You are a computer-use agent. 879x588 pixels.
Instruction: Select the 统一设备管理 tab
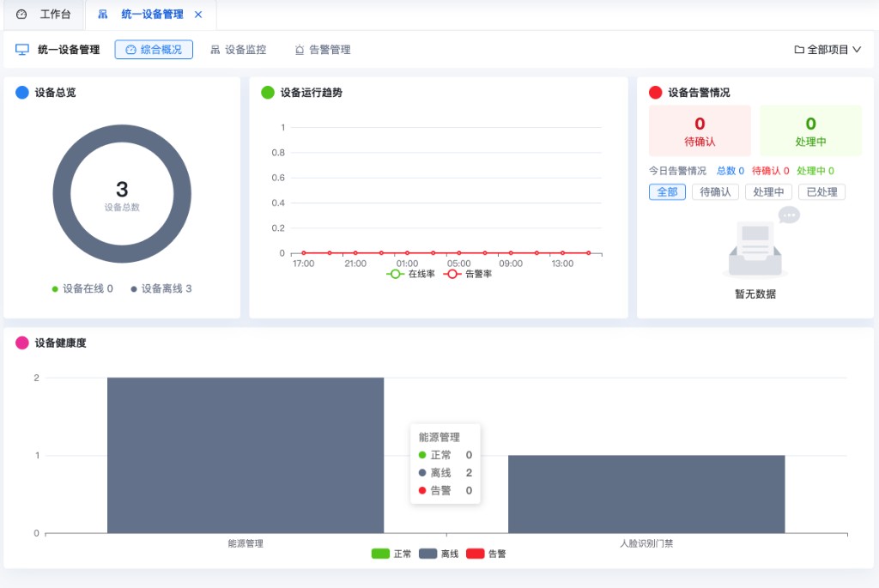[151, 15]
